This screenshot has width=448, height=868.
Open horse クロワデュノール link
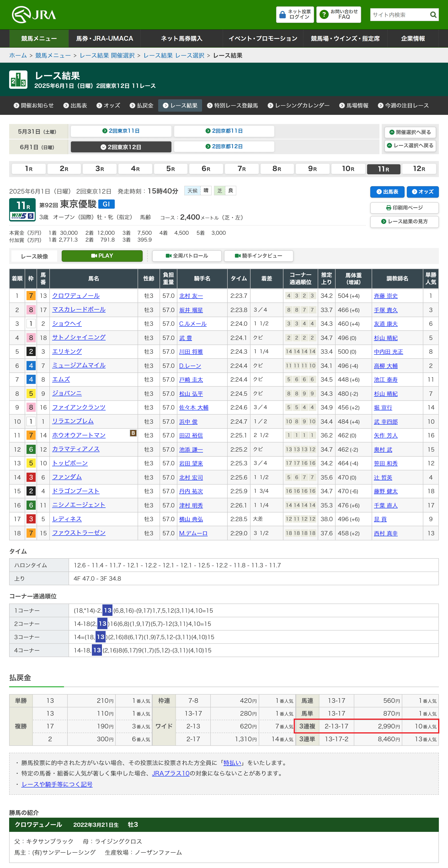(x=76, y=296)
